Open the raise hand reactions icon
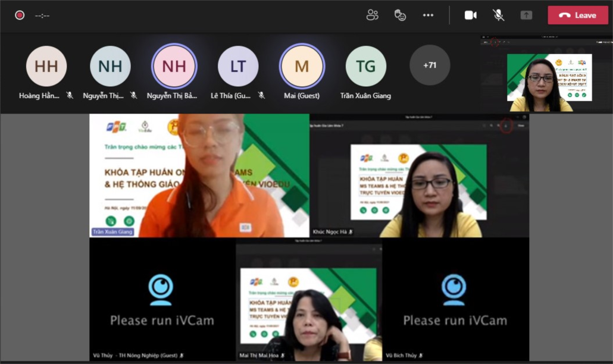The width and height of the screenshot is (613, 364). pyautogui.click(x=400, y=15)
